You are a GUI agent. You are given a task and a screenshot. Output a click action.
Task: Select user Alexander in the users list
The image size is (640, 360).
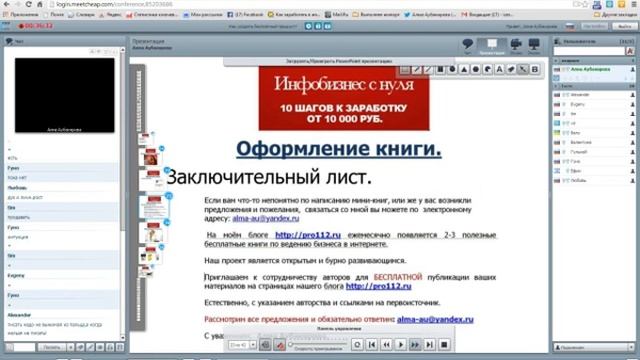tap(594, 95)
